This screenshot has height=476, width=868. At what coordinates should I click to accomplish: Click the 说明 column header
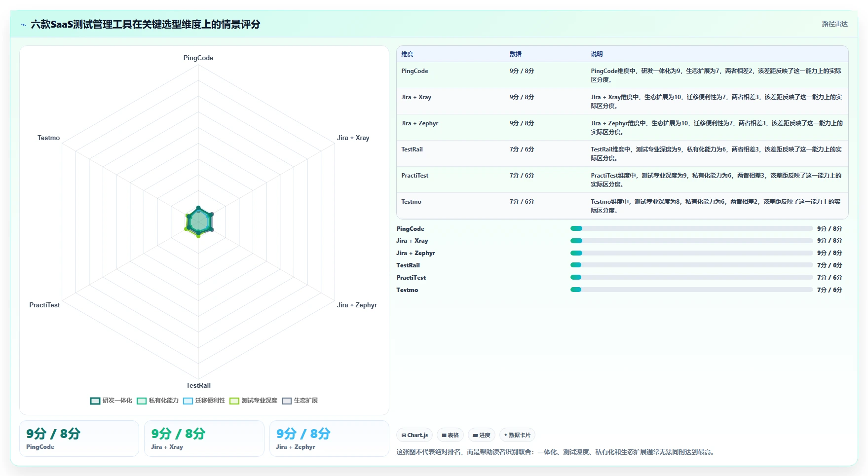pyautogui.click(x=597, y=54)
